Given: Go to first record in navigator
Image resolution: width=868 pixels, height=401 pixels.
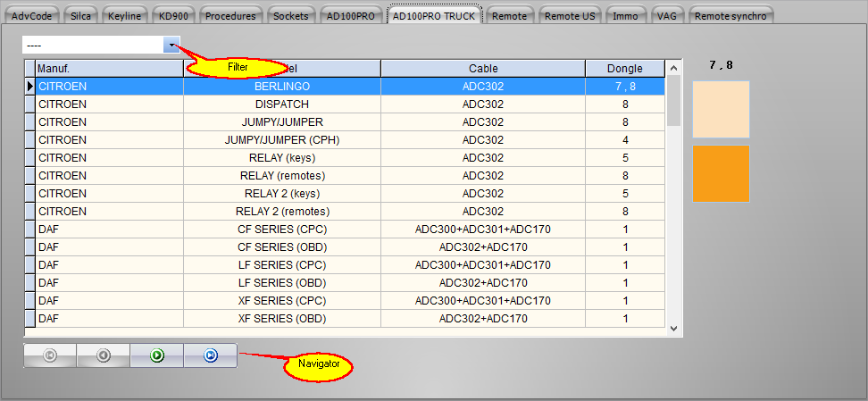Looking at the screenshot, I should coord(50,355).
